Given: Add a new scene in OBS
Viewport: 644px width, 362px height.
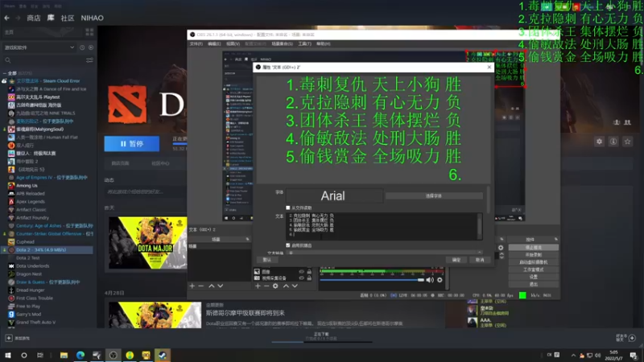Looking at the screenshot, I should coord(192,286).
